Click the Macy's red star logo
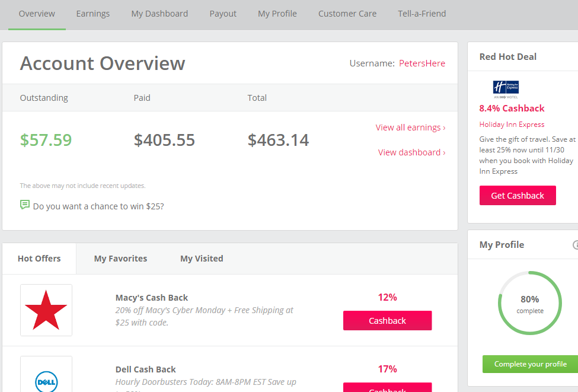Screen dimensions: 578x392 (46, 310)
